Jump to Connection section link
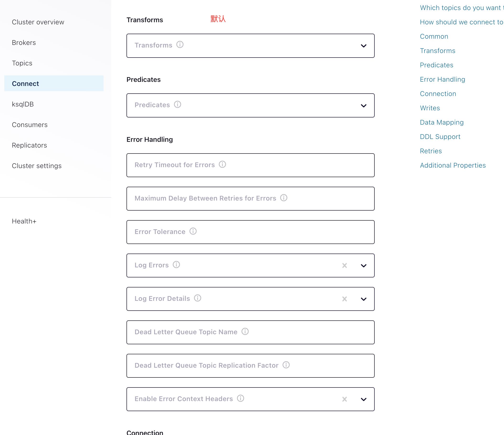Viewport: 504px width, 435px height. coord(438,94)
